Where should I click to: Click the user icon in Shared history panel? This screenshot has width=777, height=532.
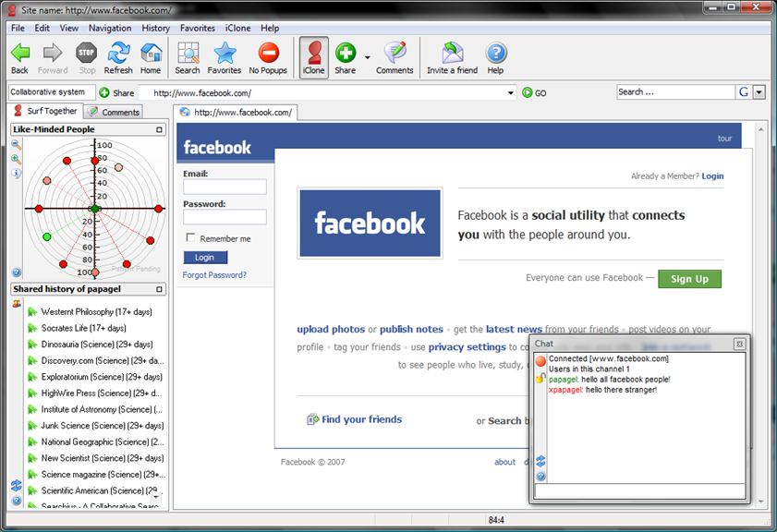pos(17,304)
